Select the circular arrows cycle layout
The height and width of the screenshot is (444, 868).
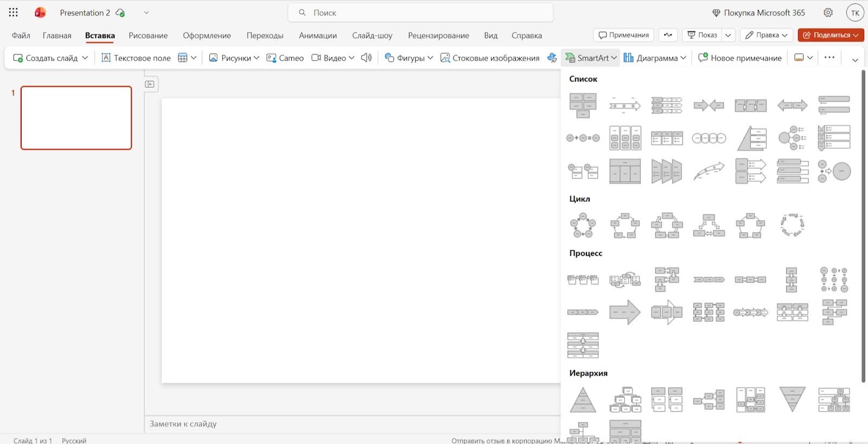click(792, 225)
